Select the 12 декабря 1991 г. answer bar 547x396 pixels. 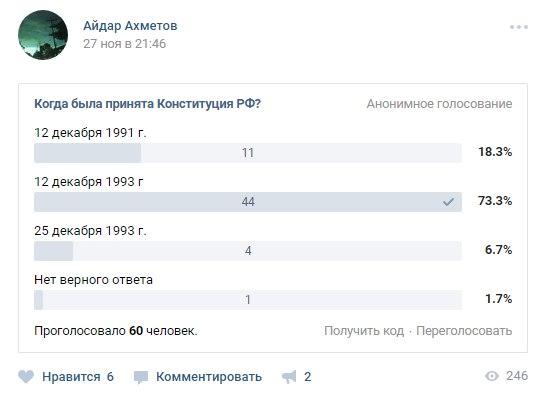[248, 153]
